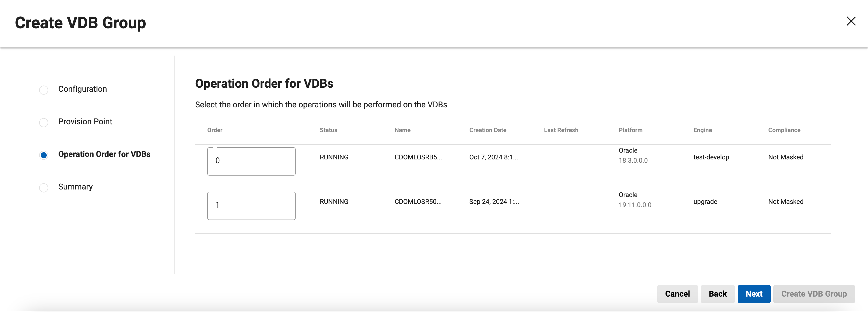Click the Order column header
868x312 pixels.
215,130
